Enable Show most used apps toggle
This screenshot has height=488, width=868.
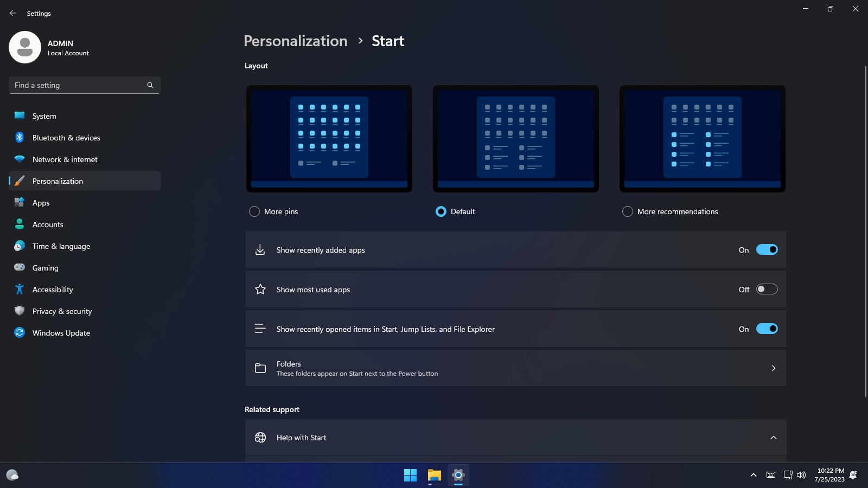767,289
